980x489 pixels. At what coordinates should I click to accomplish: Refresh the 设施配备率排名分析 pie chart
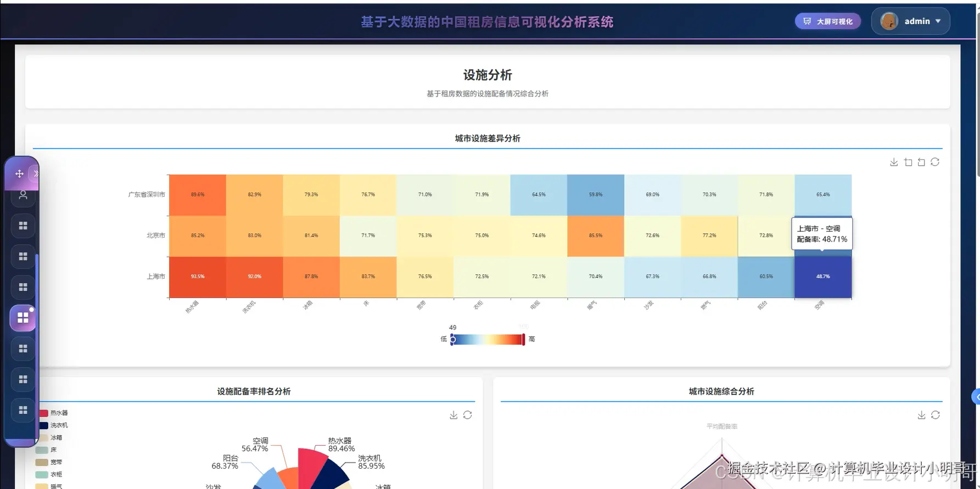467,415
